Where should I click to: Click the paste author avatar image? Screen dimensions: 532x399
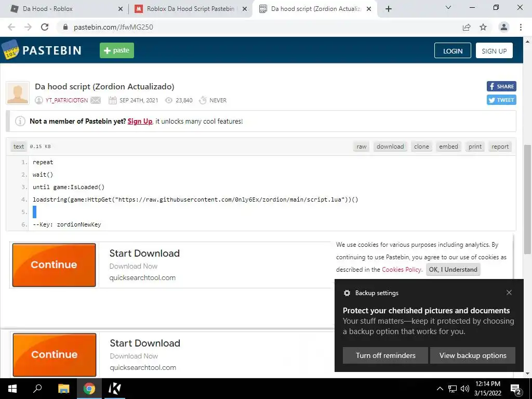point(18,92)
